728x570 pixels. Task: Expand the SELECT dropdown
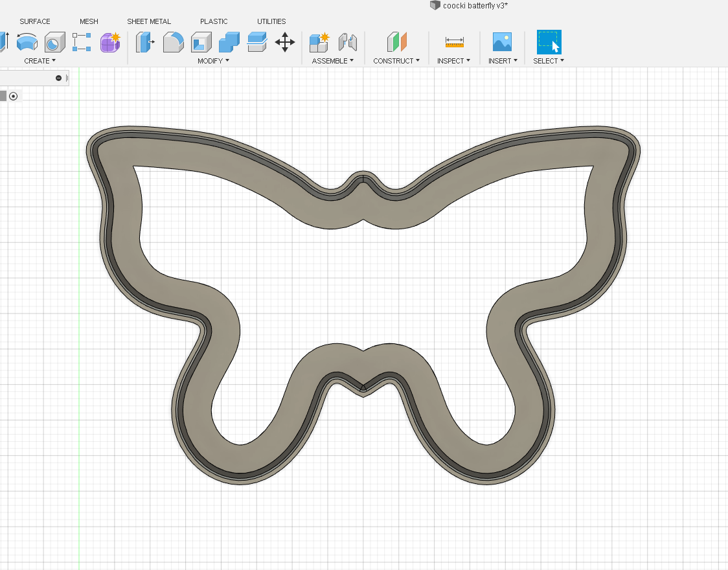pos(548,60)
